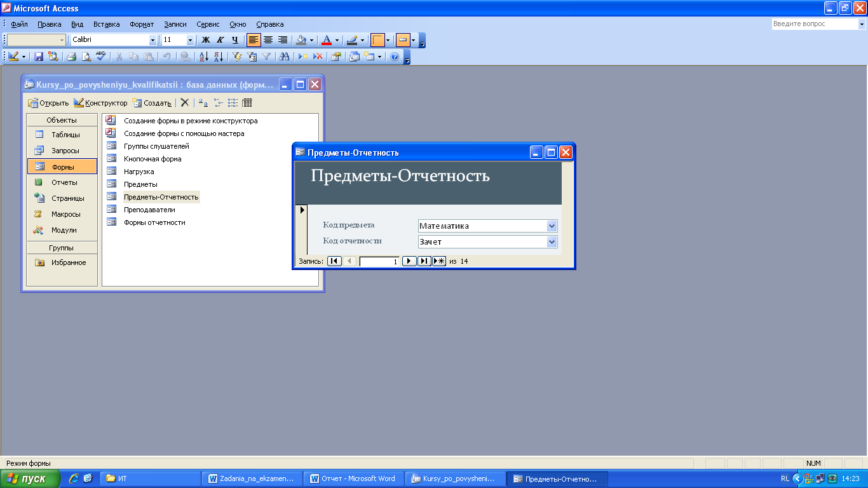The width and height of the screenshot is (868, 488).
Task: Open the Сервис menu
Action: (x=208, y=24)
